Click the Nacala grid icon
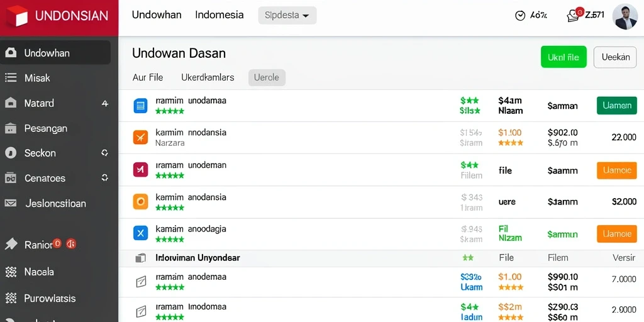This screenshot has width=644, height=322. [11, 272]
